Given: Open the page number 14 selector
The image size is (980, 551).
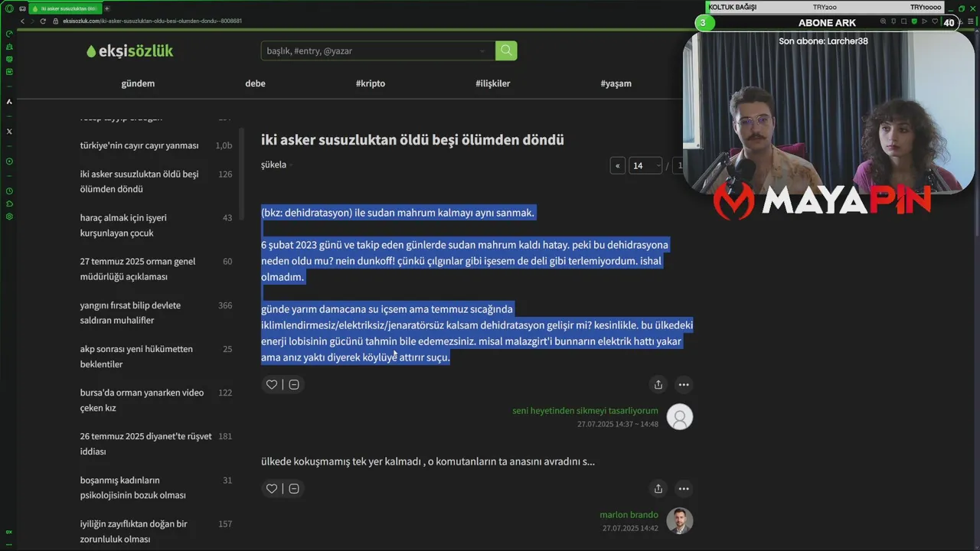Looking at the screenshot, I should [x=645, y=165].
